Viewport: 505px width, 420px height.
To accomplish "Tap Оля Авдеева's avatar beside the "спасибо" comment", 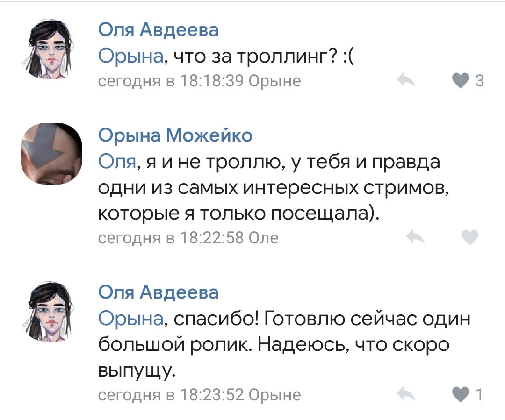I will [51, 312].
